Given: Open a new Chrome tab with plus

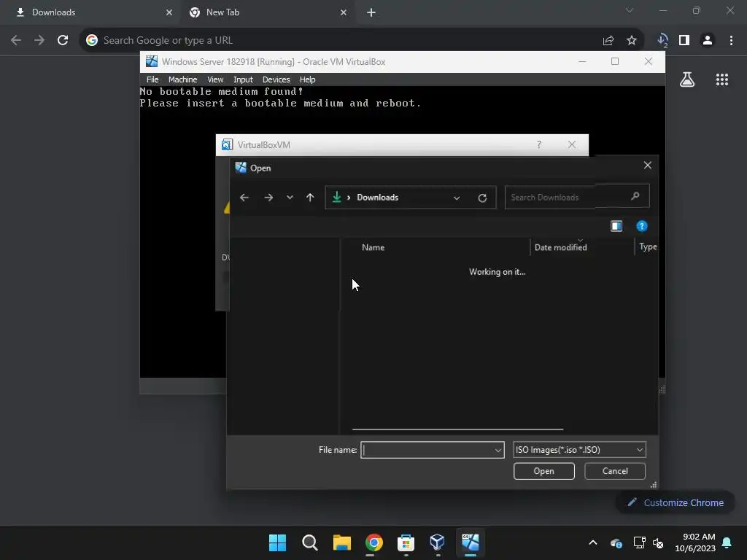Looking at the screenshot, I should pyautogui.click(x=371, y=12).
